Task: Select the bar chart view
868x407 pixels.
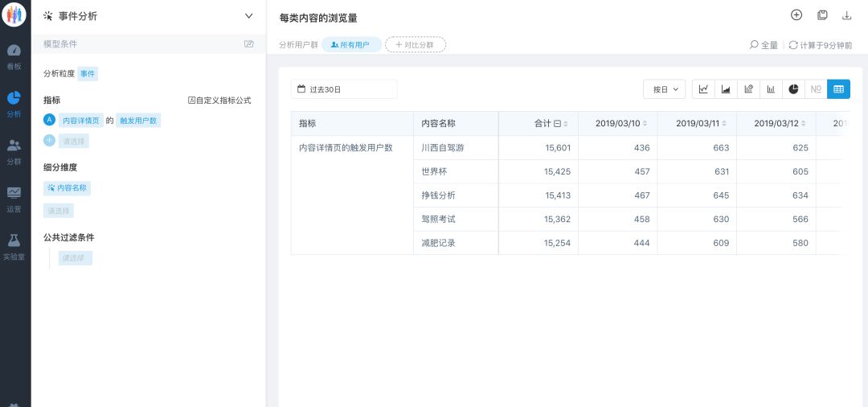Action: click(x=771, y=89)
